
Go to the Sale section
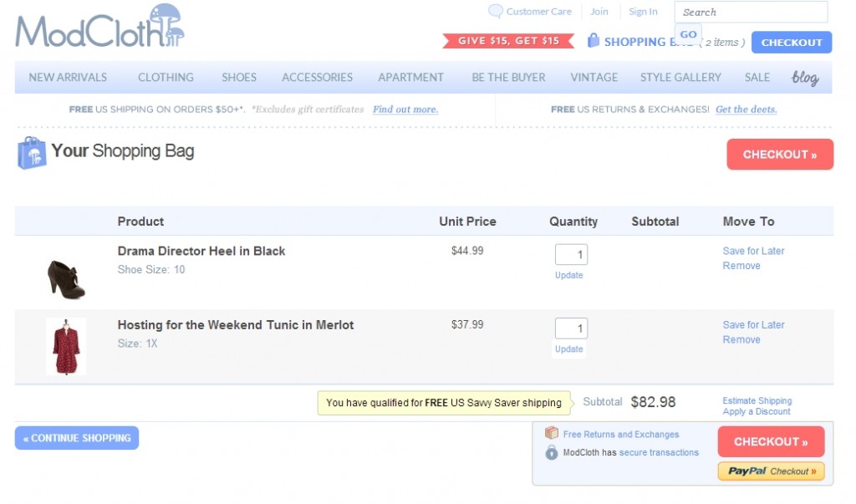click(x=757, y=78)
